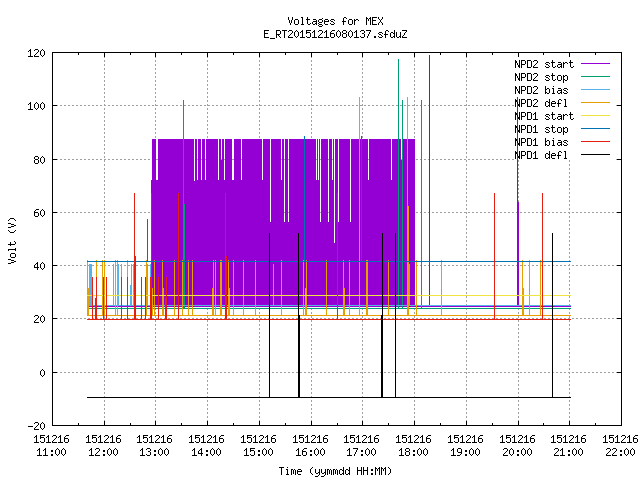This screenshot has width=640, height=480.
Task: Click the x-axis tick 151216 12:00
Action: tap(104, 446)
